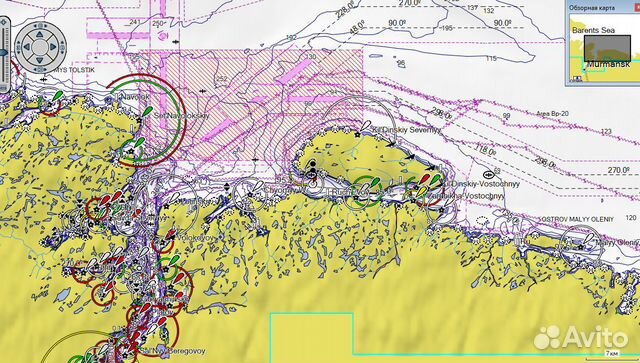Pan the chart left with the compass arrow
The height and width of the screenshot is (363, 640).
(27, 47)
